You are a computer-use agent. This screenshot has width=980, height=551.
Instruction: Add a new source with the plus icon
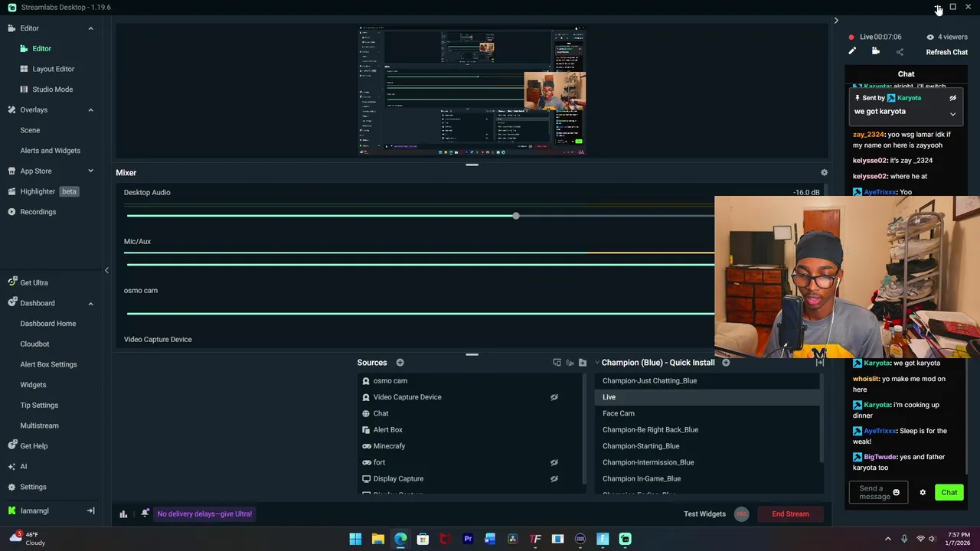(x=400, y=363)
